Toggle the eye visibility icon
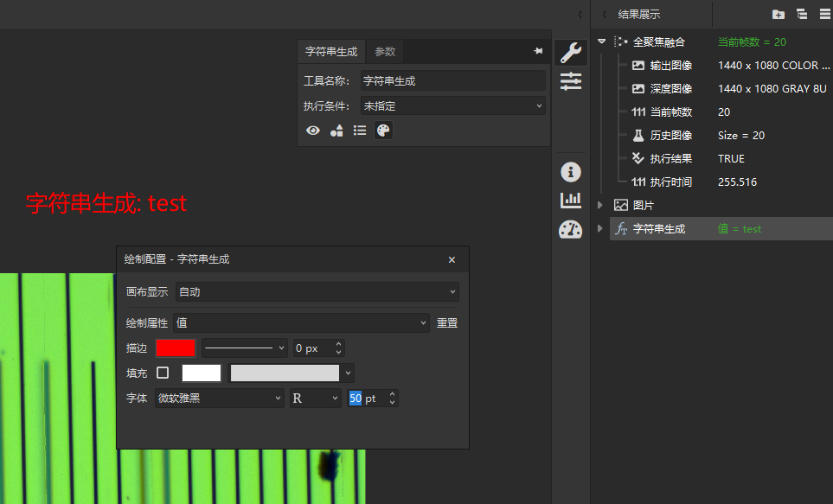Image resolution: width=833 pixels, height=504 pixels. pos(313,131)
